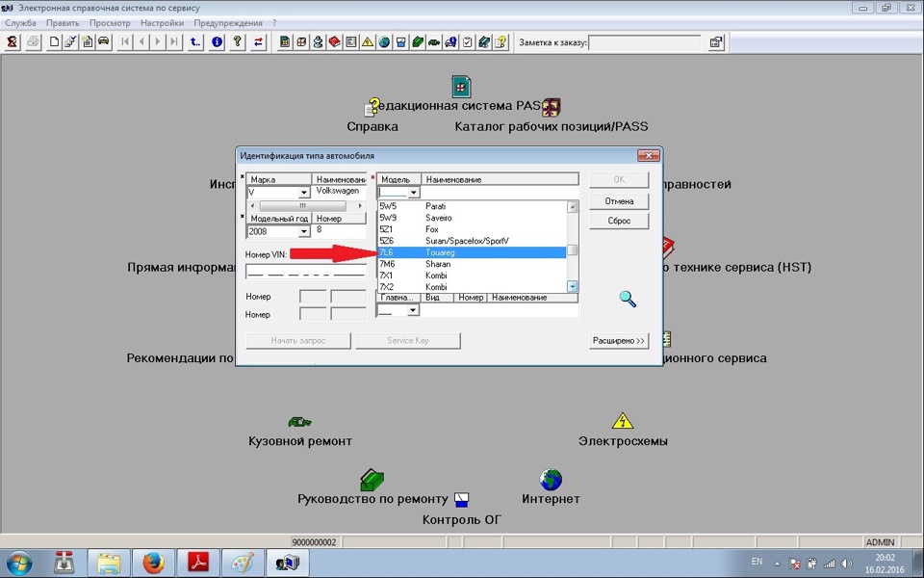Click the yellow warning triangle toolbar icon

pyautogui.click(x=368, y=41)
